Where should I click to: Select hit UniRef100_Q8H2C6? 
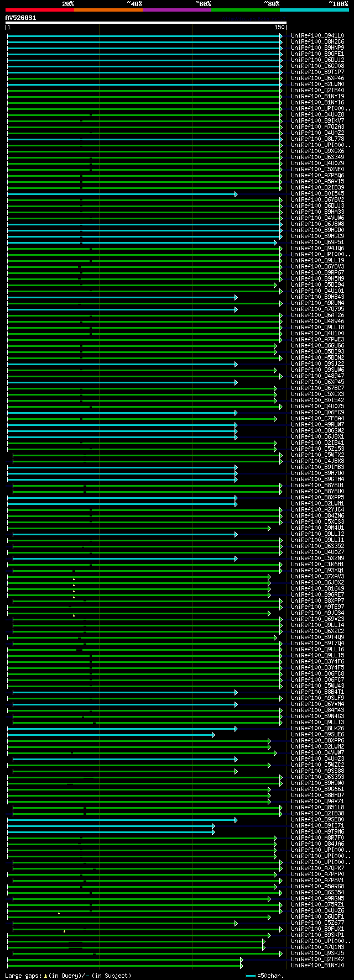click(x=317, y=42)
